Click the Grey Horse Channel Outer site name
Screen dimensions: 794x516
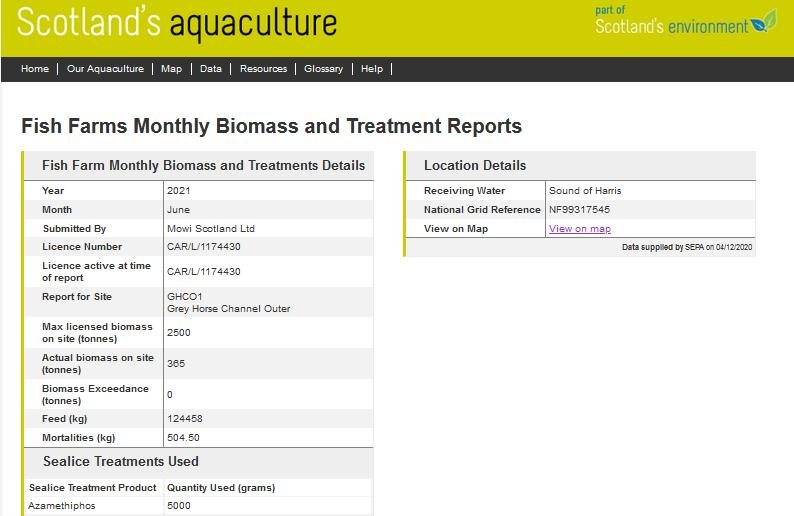(x=228, y=309)
